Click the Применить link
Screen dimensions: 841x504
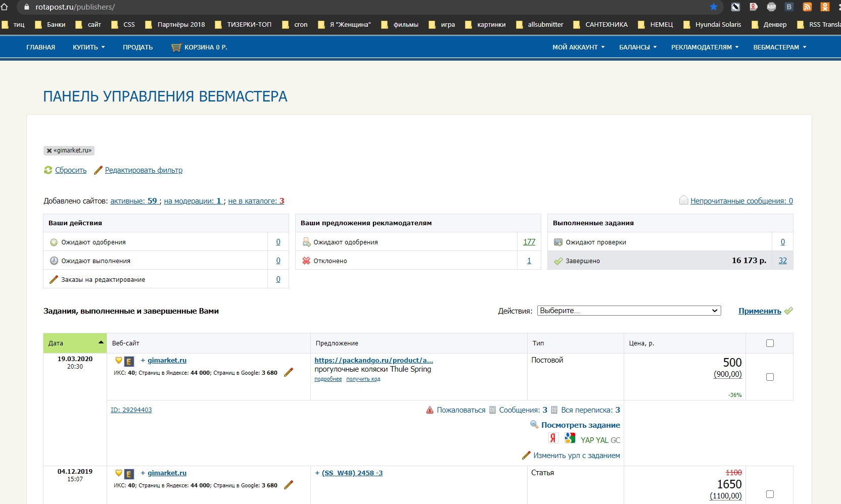tap(760, 311)
